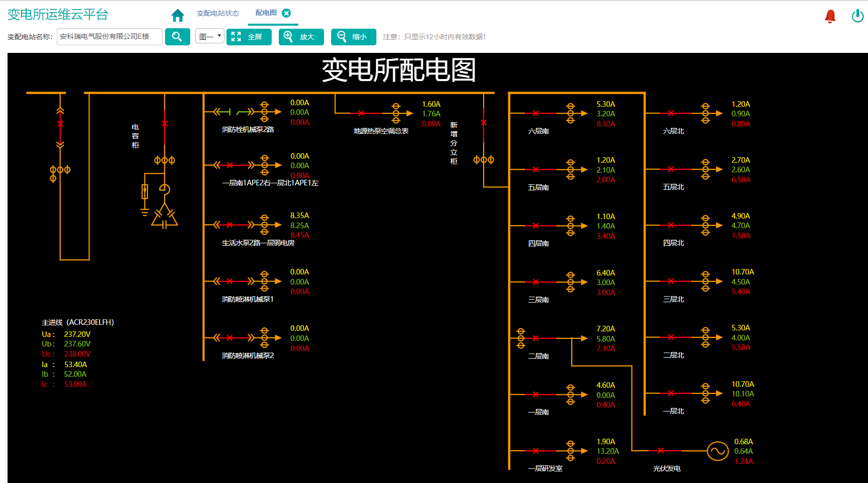
Task: Click the breaker on 六层南 feeder
Action: (535, 113)
